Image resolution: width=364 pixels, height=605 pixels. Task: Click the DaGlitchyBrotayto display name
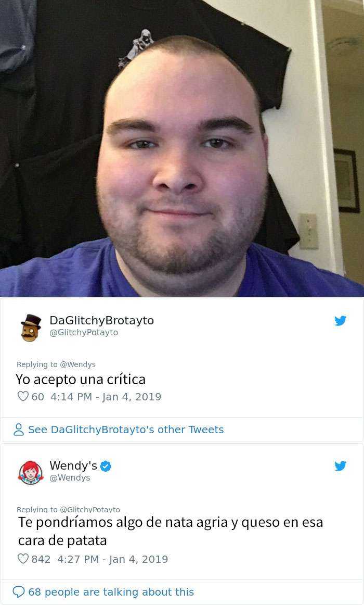click(x=102, y=320)
